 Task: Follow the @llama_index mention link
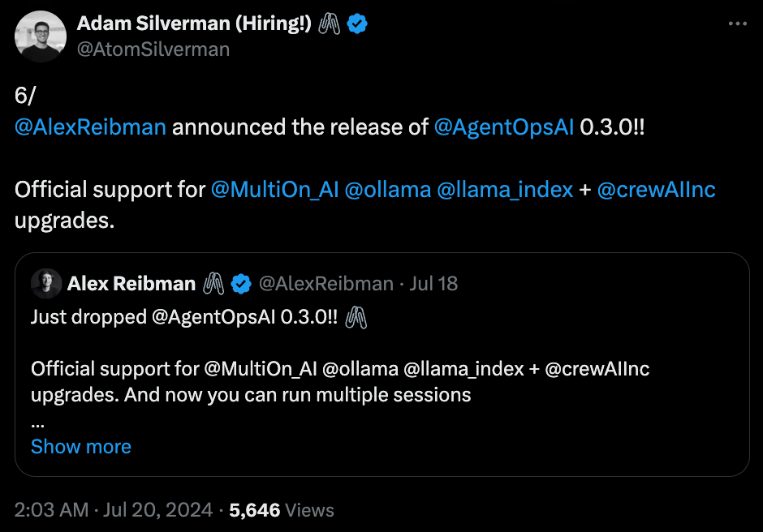pyautogui.click(x=505, y=190)
